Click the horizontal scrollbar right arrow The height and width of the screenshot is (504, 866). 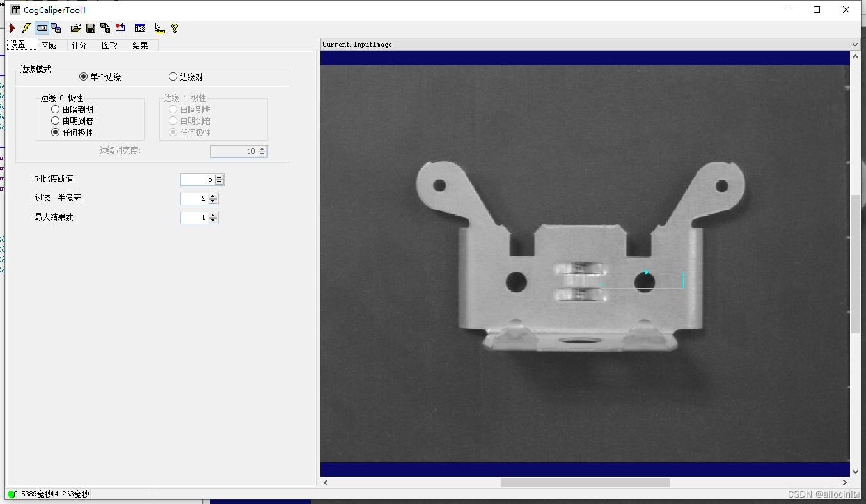click(x=845, y=482)
